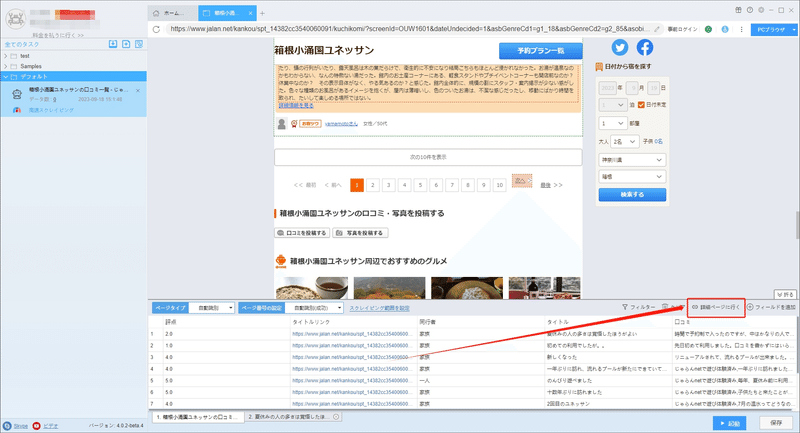Open the 大人 2名 dropdown

pos(624,141)
